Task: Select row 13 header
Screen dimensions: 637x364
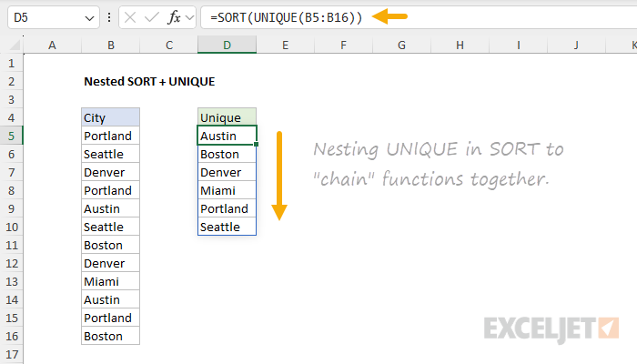Action: [x=11, y=281]
